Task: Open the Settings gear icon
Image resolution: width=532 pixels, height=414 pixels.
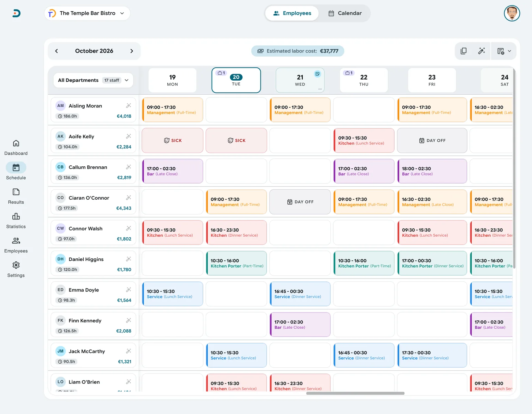Action: 16,265
